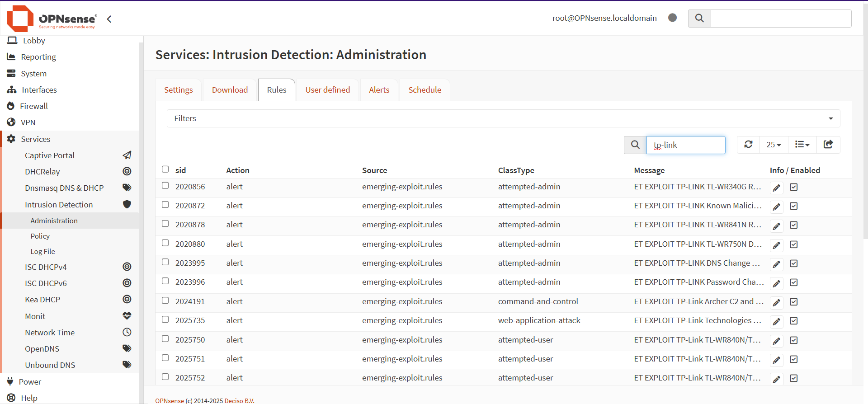Select row checkbox for sid 2020878
Viewport: 868px width, 404px height.
pyautogui.click(x=165, y=223)
